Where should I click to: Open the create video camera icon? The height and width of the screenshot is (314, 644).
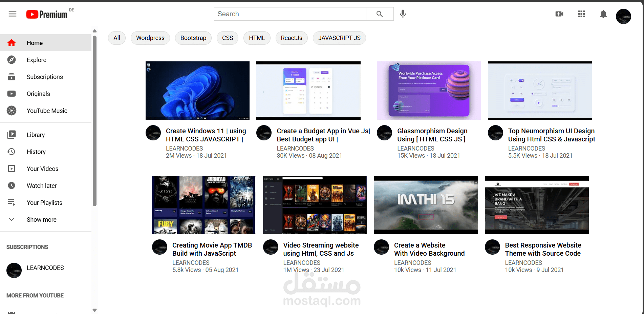(x=559, y=14)
